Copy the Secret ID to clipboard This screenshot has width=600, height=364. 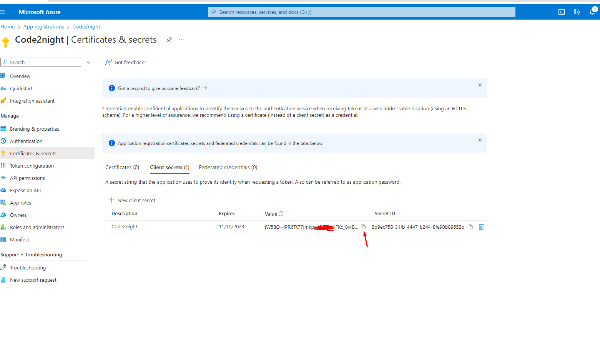tap(471, 227)
